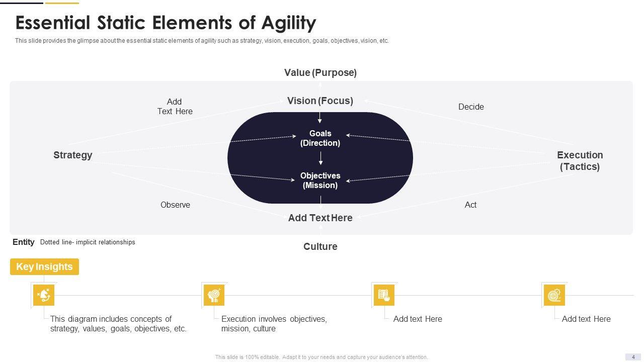The image size is (644, 362).
Task: Click the Culture label below the diagram
Action: (320, 247)
